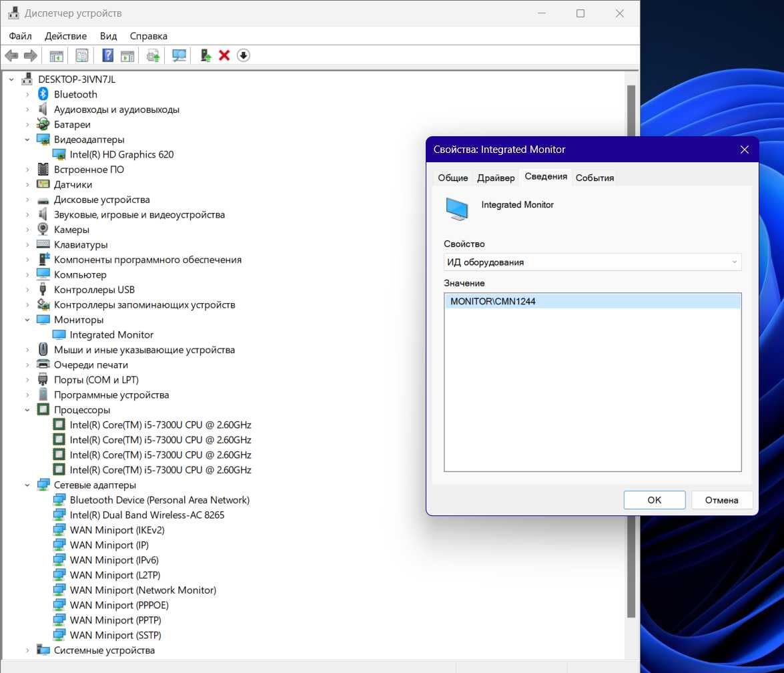Select WAN Miniport (SSTP)

tap(115, 634)
